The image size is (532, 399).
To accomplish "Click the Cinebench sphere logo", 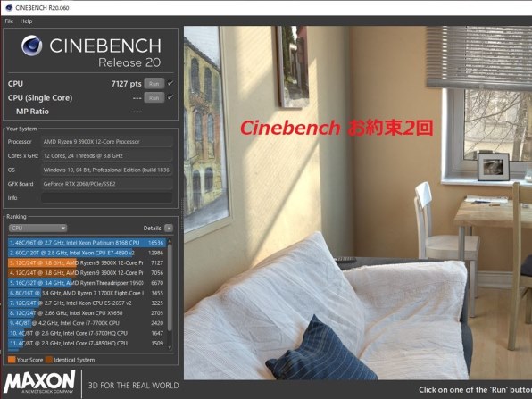I will click(x=32, y=46).
